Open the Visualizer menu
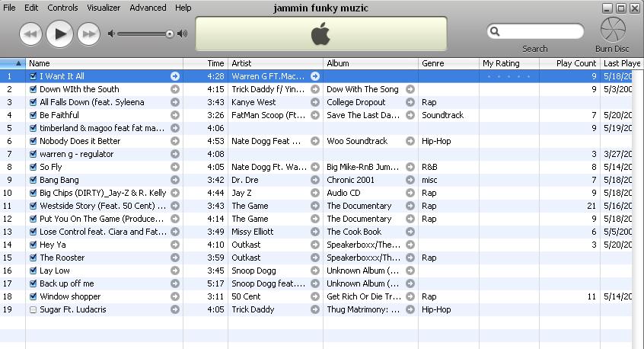The width and height of the screenshot is (644, 349). (104, 8)
